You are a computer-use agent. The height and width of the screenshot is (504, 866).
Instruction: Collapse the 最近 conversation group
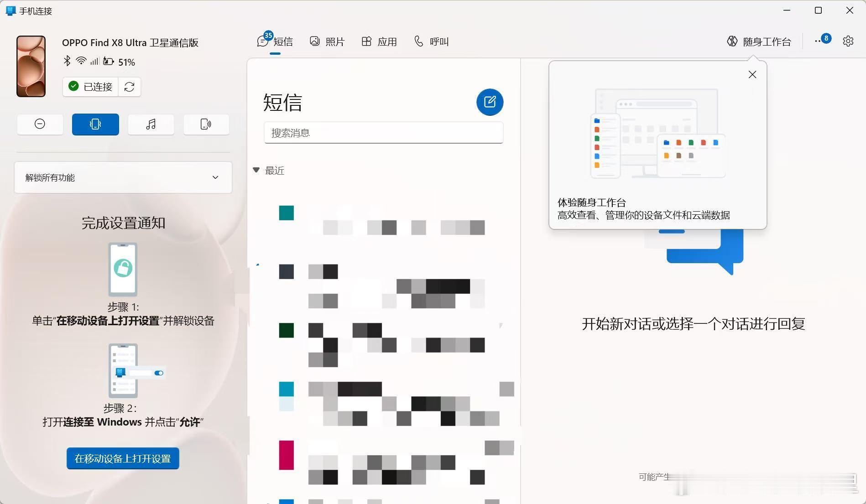click(x=256, y=170)
